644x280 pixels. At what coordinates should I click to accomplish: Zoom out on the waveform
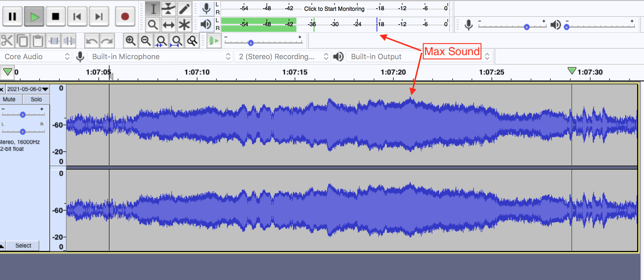click(x=146, y=41)
